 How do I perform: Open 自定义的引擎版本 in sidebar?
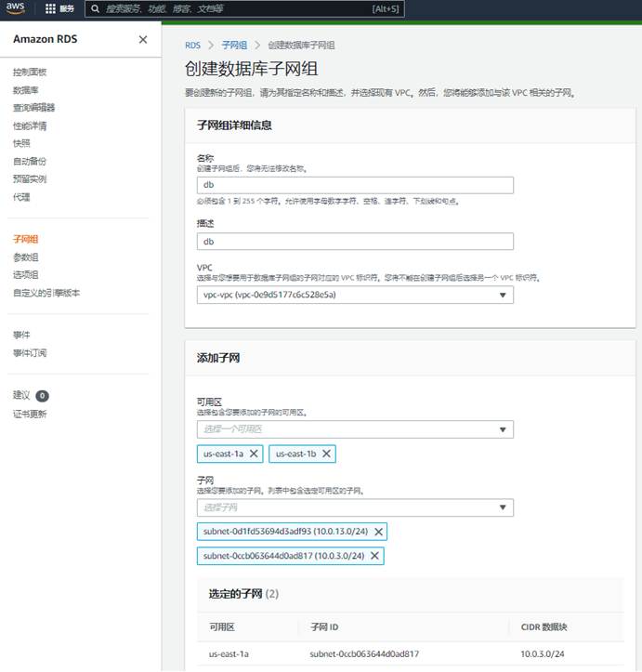pyautogui.click(x=46, y=293)
